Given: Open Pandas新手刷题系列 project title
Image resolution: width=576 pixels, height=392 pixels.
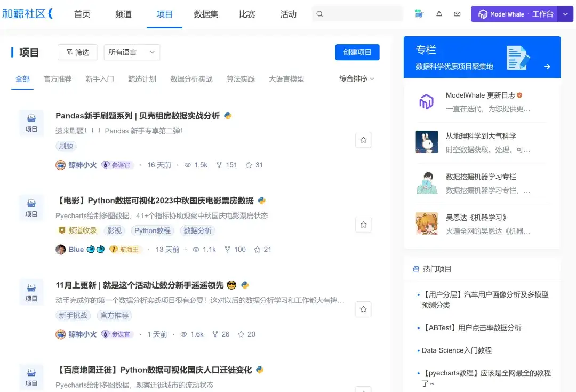Looking at the screenshot, I should [138, 116].
